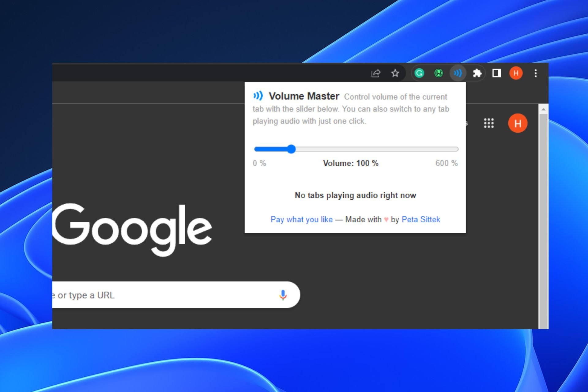Open the Google account H avatar

[x=518, y=123]
